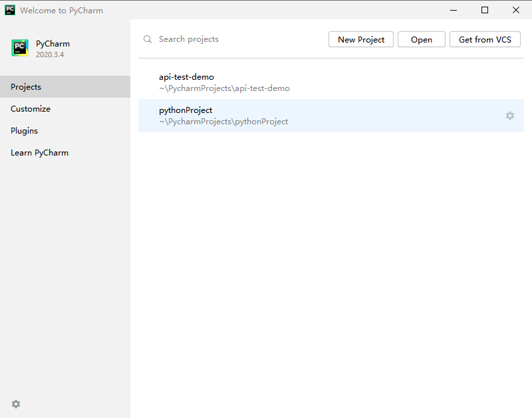This screenshot has width=532, height=418.
Task: Click the 2020.3.4 version text
Action: 50,54
